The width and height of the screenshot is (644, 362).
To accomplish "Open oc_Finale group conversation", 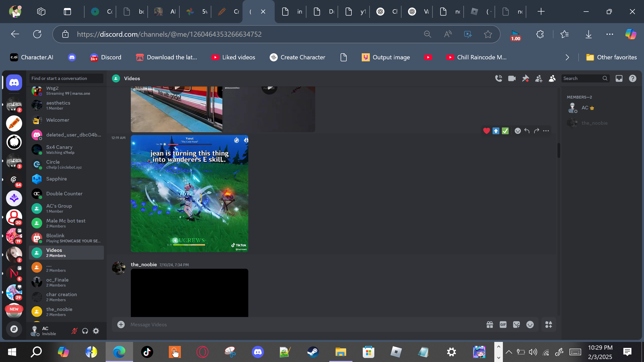I will coord(66,282).
